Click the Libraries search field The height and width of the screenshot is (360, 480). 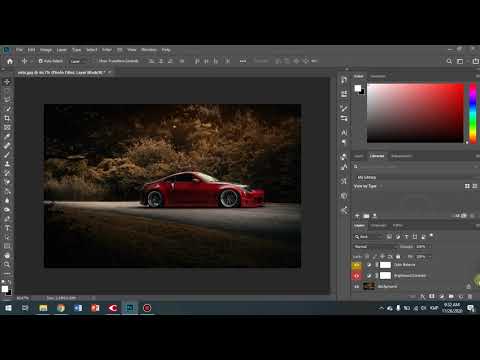pos(415,166)
